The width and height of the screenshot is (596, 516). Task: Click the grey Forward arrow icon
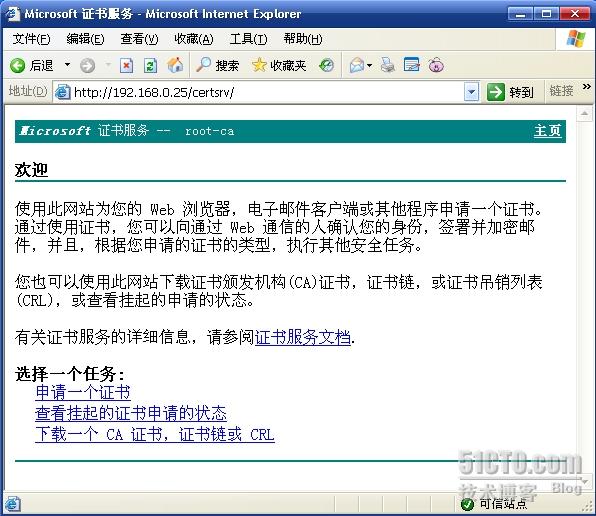(x=87, y=66)
